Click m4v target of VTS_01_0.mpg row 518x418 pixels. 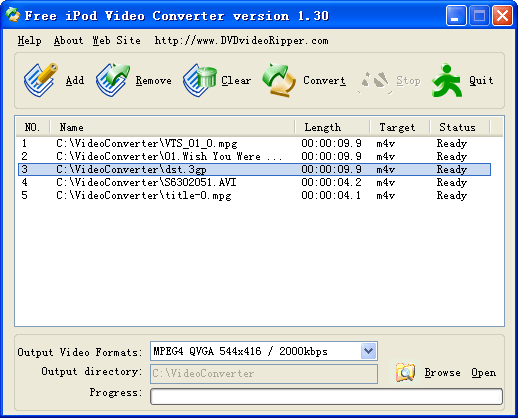click(x=386, y=143)
